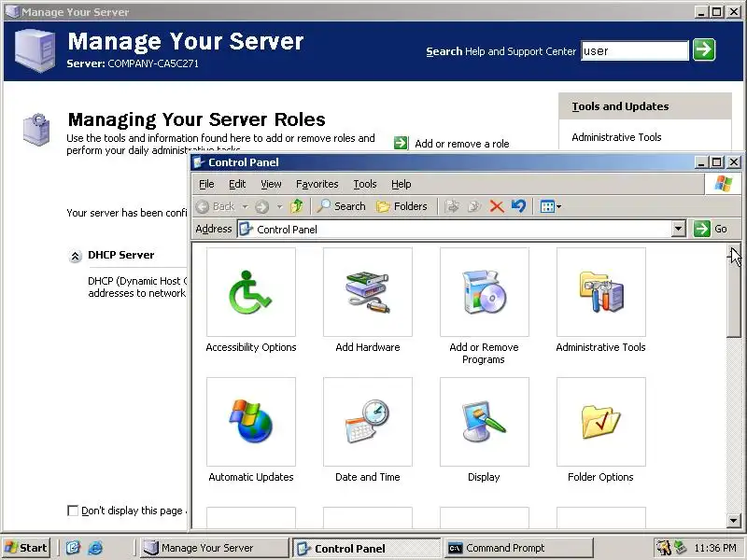Open Automatic Updates applet

251,430
